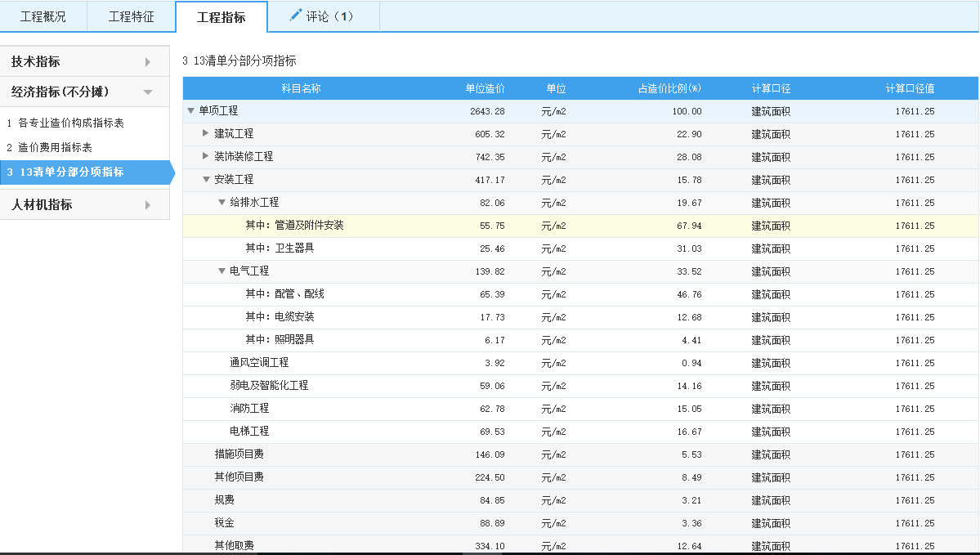Select the 其中：管道及附件安装 row

pos(580,226)
